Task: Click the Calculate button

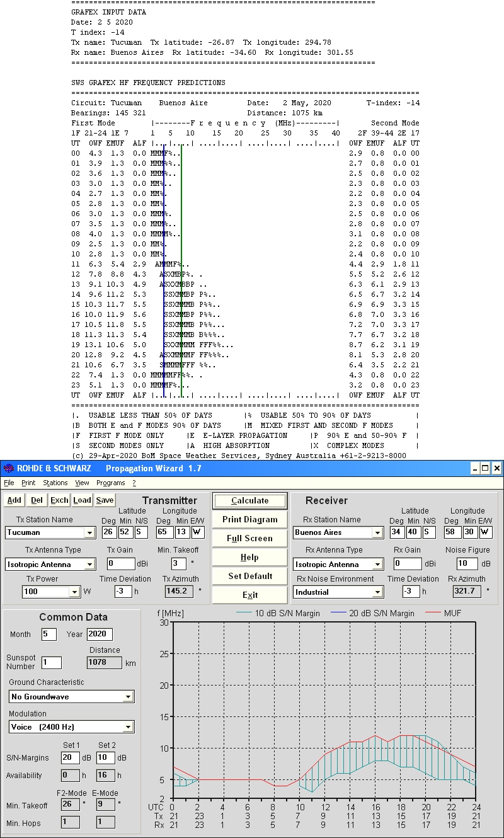Action: pos(249,501)
